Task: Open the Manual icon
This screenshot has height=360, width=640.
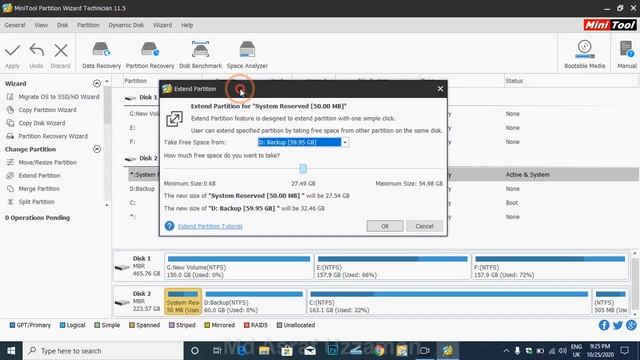Action: point(627,55)
